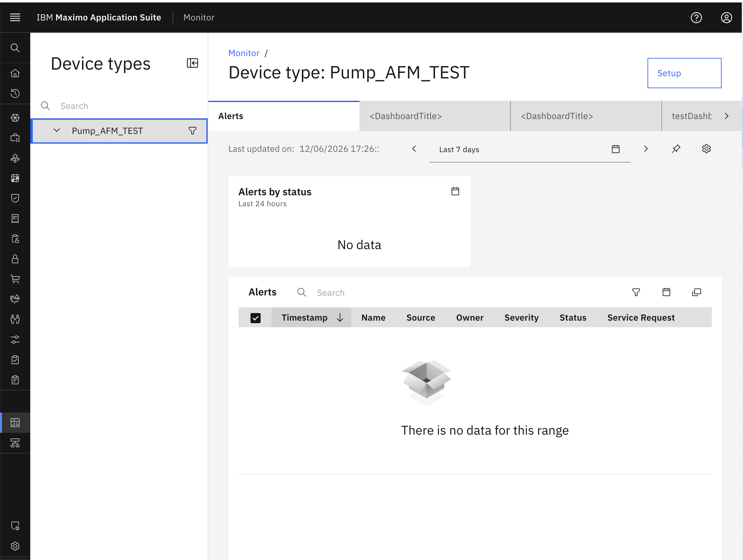The image size is (743, 560).
Task: Open the sliders settings-adjust sidebar icon
Action: tap(15, 340)
